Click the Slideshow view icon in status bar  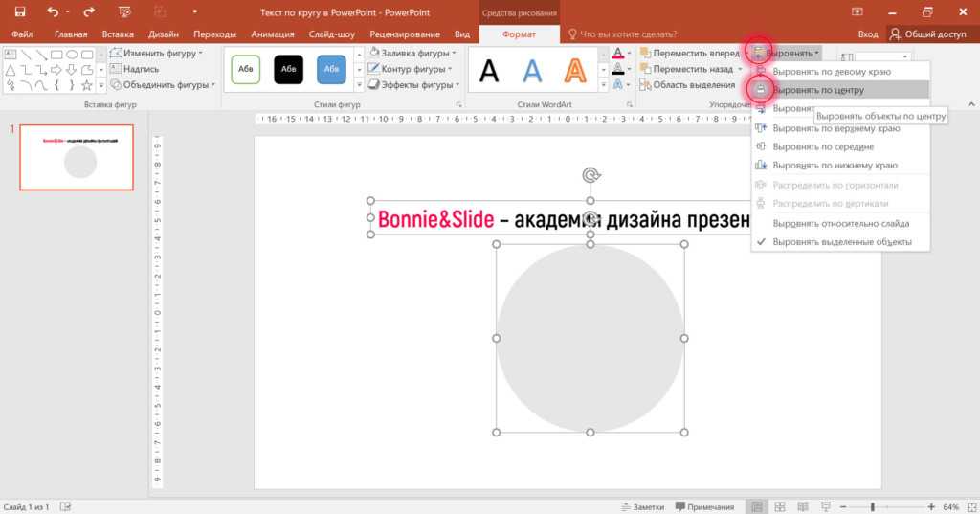[824, 505]
